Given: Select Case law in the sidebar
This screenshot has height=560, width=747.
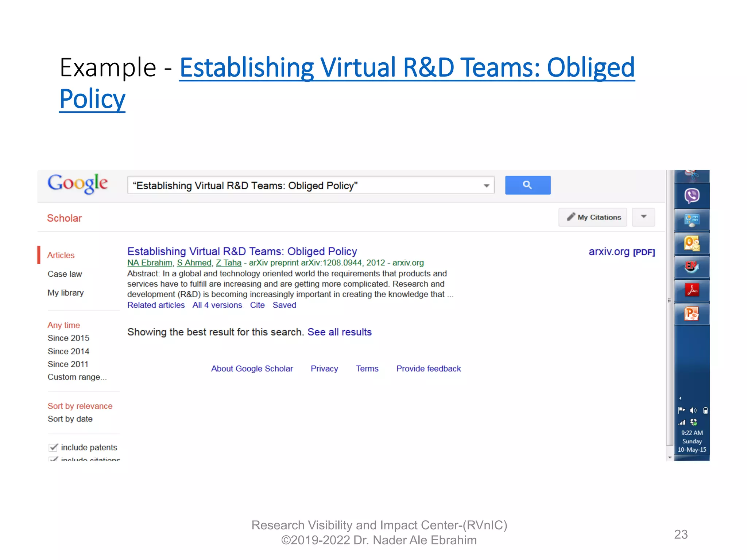Looking at the screenshot, I should pyautogui.click(x=65, y=274).
